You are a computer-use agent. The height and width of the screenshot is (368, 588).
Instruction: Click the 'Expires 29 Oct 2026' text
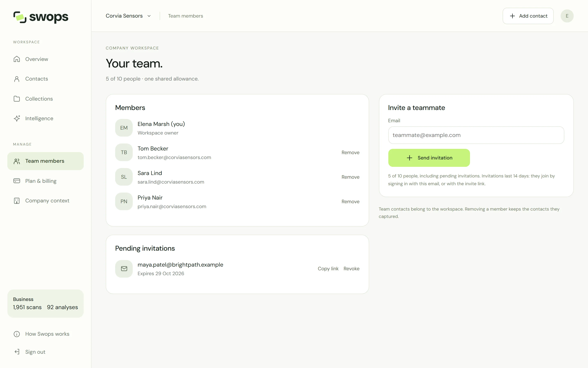(161, 274)
